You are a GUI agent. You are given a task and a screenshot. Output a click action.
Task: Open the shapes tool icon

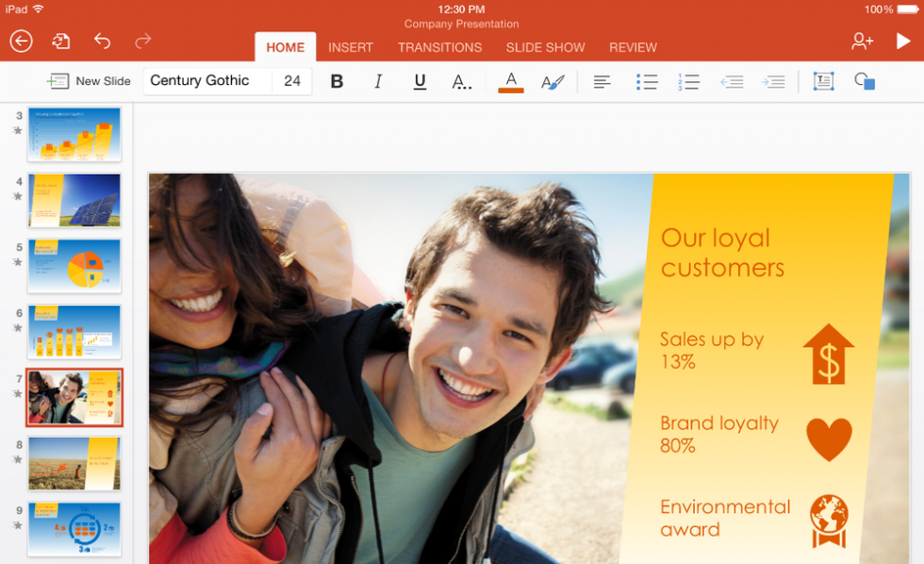click(x=865, y=81)
